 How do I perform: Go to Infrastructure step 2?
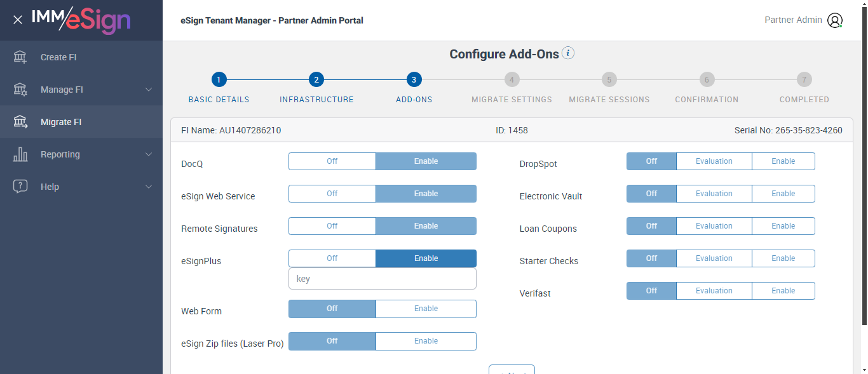[x=316, y=80]
